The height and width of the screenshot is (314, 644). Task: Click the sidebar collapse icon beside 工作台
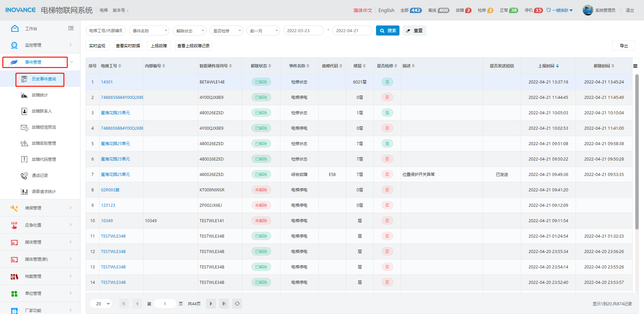point(70,28)
